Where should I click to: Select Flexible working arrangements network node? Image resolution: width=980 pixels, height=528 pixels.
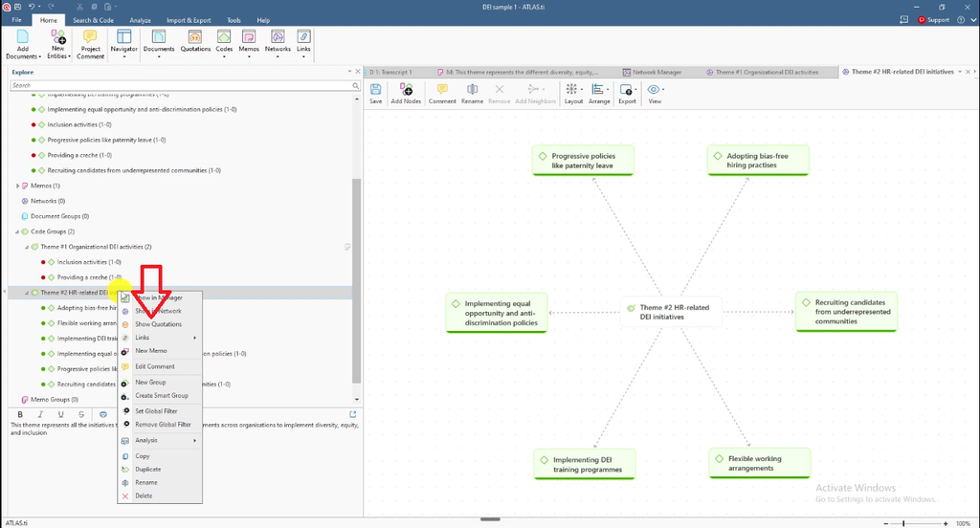[x=759, y=464]
